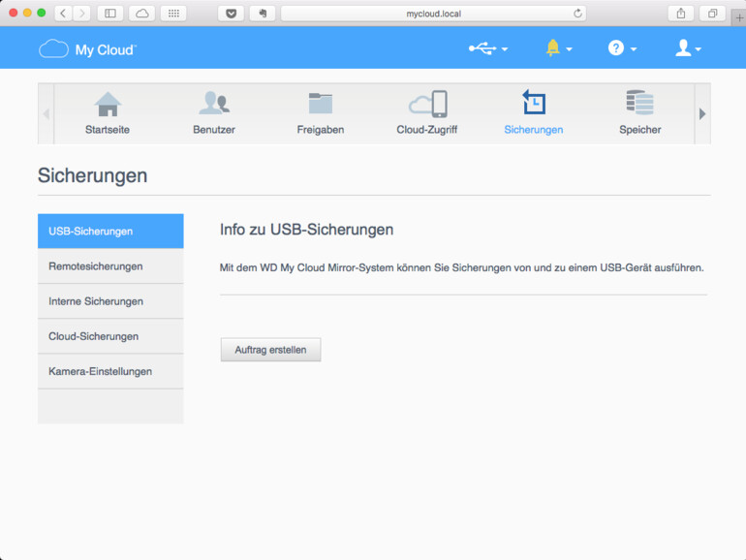This screenshot has height=560, width=746.
Task: Open the USB devices dropdown in header
Action: pos(488,48)
